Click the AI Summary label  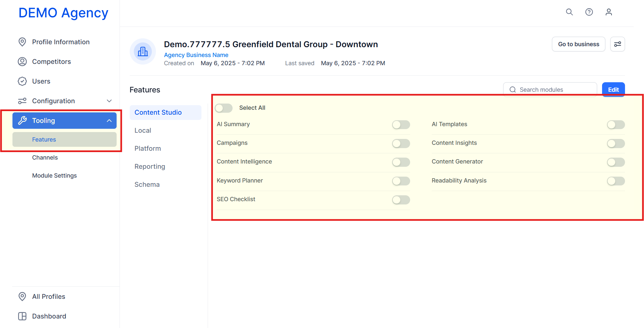(233, 124)
